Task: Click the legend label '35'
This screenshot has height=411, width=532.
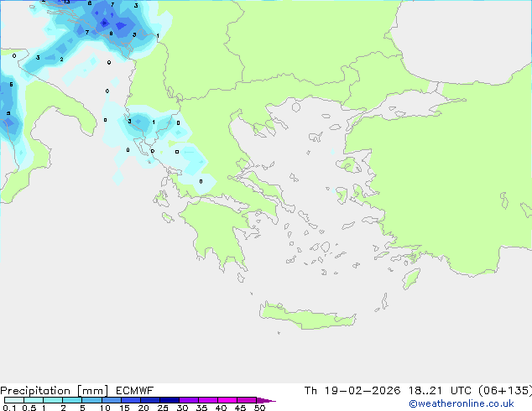Action: point(201,408)
